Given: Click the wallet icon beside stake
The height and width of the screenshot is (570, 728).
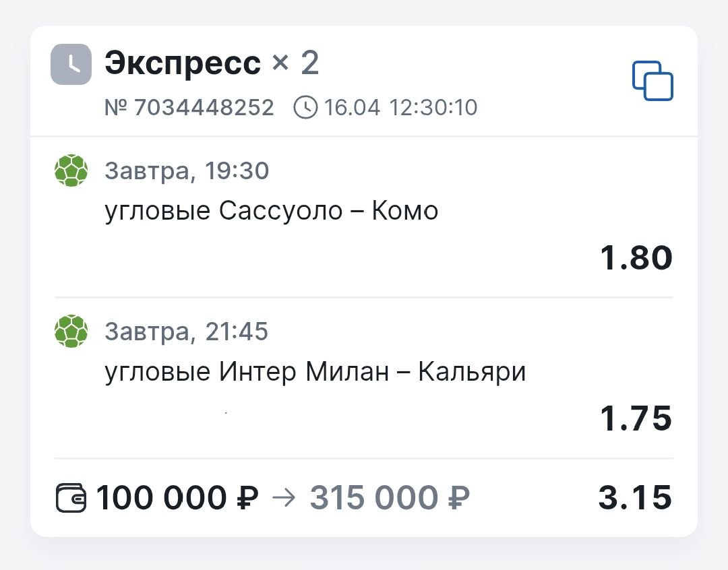Looking at the screenshot, I should tap(71, 499).
